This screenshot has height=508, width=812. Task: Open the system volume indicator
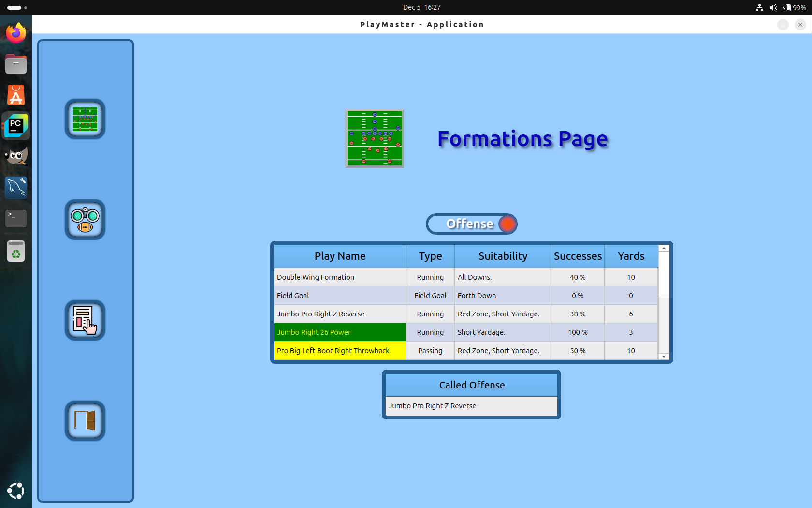[x=773, y=7]
